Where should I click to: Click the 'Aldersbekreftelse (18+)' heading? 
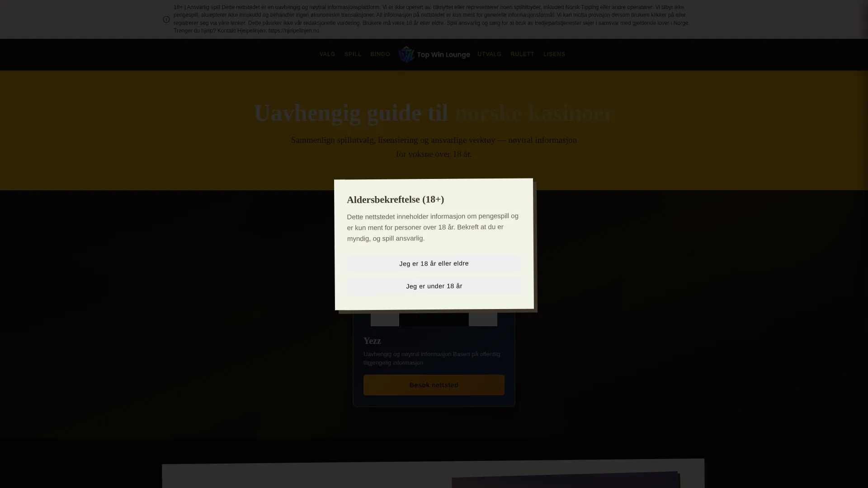click(395, 199)
